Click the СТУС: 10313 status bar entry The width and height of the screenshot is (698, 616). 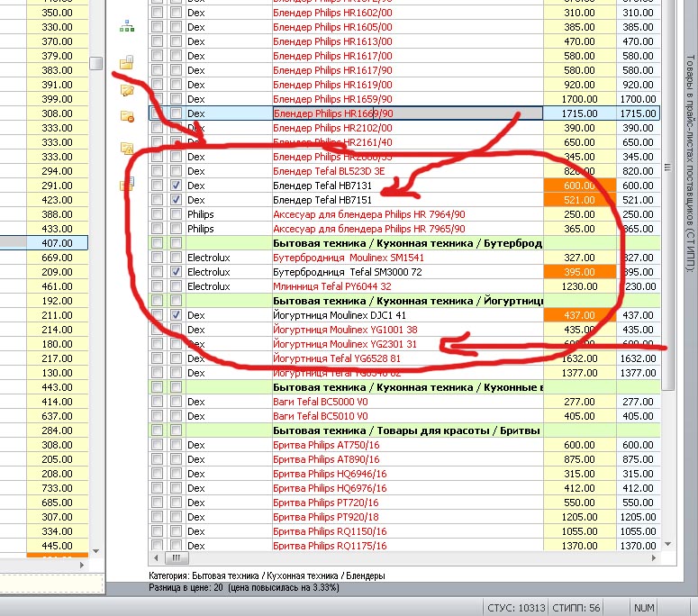[516, 608]
